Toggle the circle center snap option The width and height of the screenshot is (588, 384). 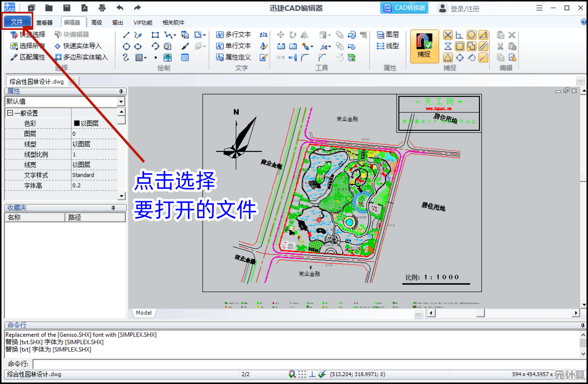click(471, 35)
